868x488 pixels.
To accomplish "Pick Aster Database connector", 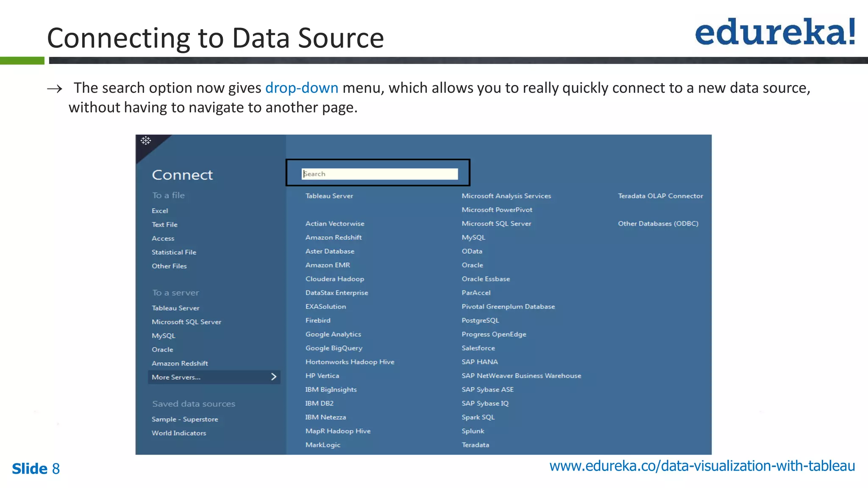I will 330,251.
